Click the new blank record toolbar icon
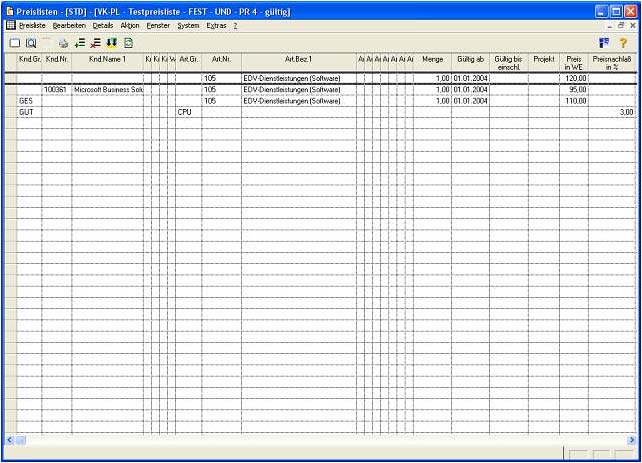This screenshot has height=463, width=642. point(14,43)
